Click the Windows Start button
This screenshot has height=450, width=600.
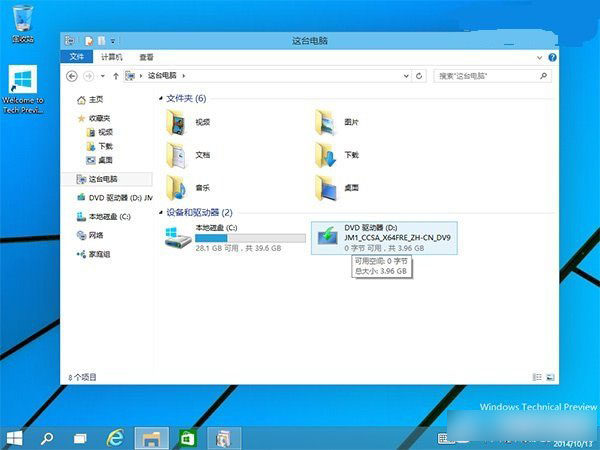point(15,437)
